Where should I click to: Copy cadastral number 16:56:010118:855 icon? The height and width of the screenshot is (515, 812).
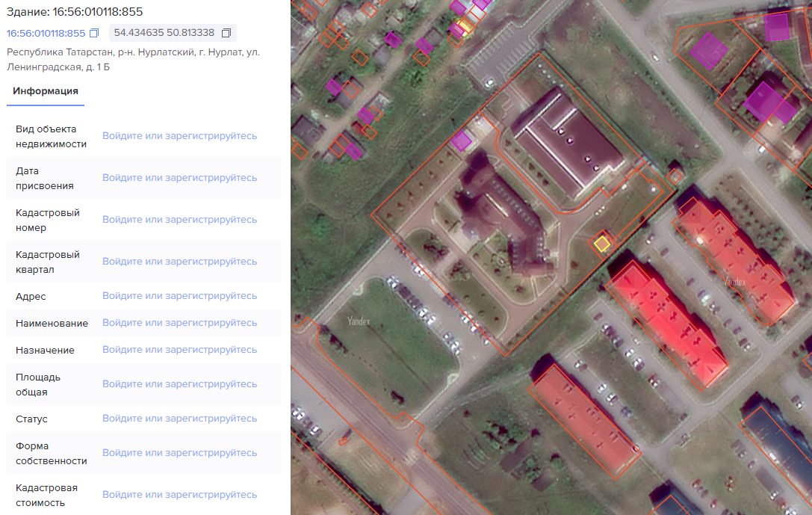pyautogui.click(x=93, y=33)
